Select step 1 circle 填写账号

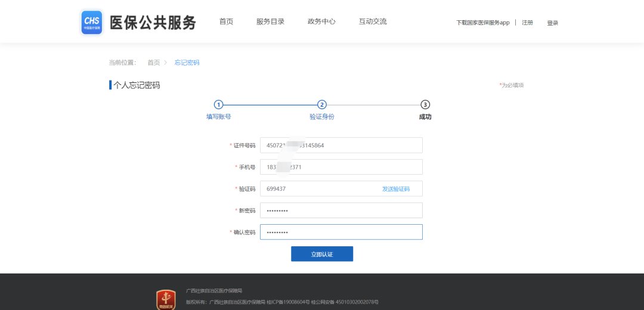(x=218, y=104)
